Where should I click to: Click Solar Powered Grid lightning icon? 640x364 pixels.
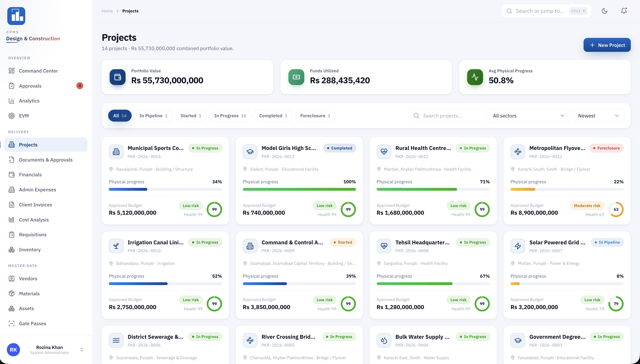[x=518, y=246]
